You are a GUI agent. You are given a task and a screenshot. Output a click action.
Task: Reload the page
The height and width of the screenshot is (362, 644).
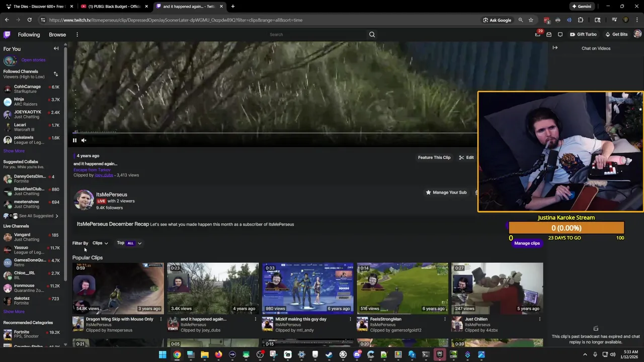pyautogui.click(x=30, y=20)
